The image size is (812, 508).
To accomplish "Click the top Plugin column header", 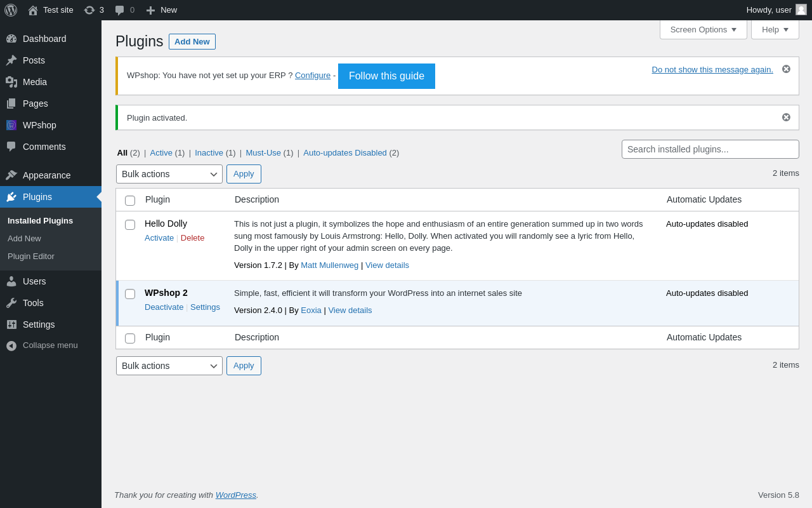I will coord(157,199).
